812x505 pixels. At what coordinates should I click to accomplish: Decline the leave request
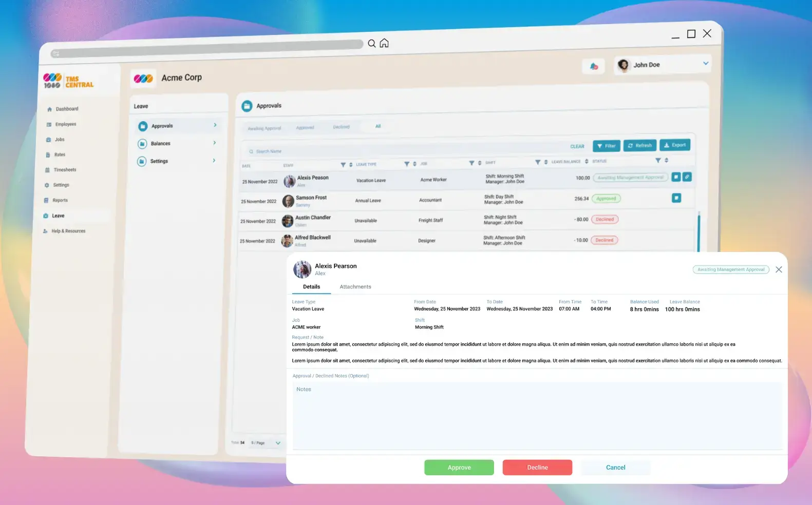click(537, 468)
